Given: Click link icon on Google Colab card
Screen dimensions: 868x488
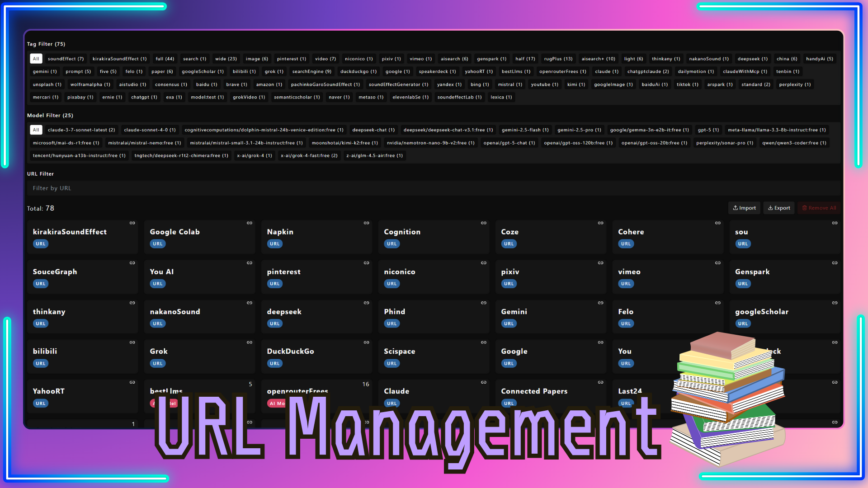Looking at the screenshot, I should [250, 223].
